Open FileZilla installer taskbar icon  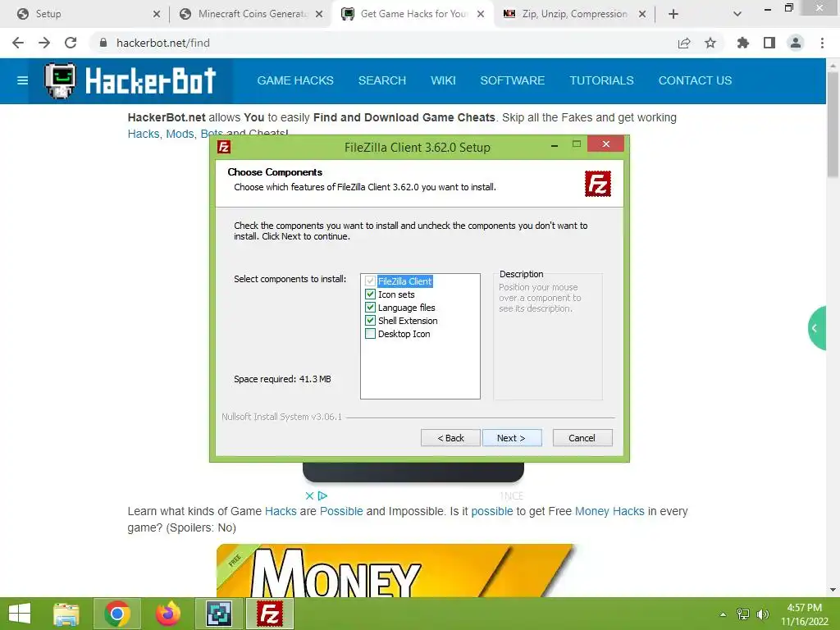(x=269, y=614)
